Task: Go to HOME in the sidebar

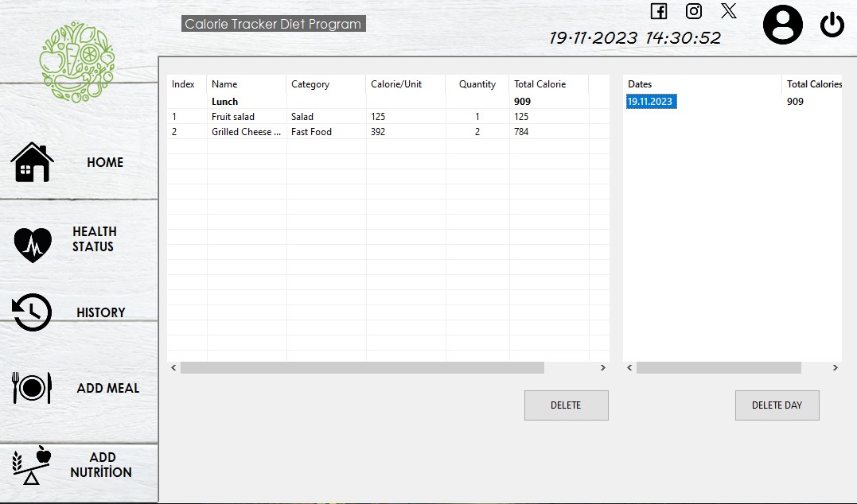Action: [x=105, y=162]
